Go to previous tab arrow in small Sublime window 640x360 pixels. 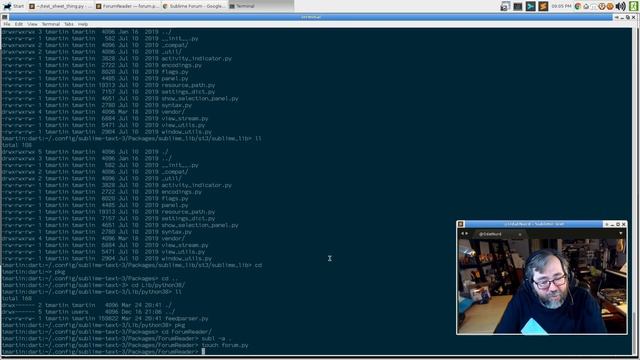tap(462, 234)
